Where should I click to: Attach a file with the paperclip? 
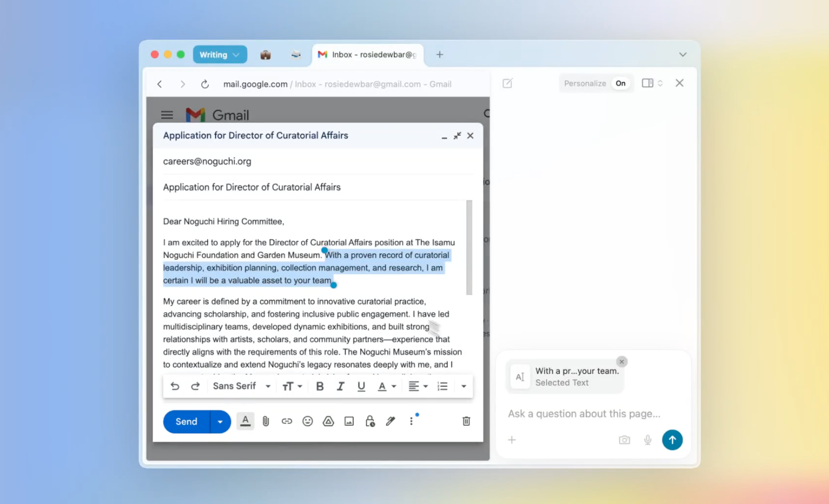(x=266, y=421)
